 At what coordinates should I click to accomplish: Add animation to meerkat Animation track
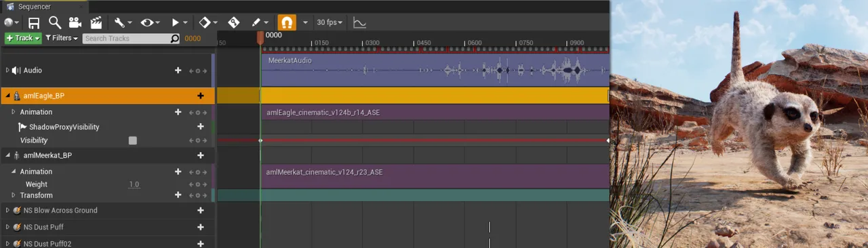178,172
